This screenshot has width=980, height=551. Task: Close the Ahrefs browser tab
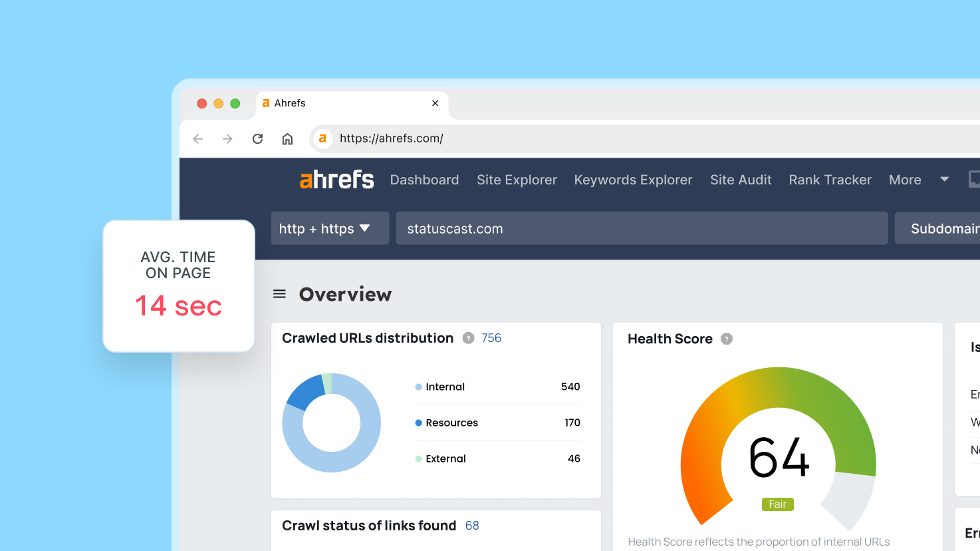(x=435, y=103)
